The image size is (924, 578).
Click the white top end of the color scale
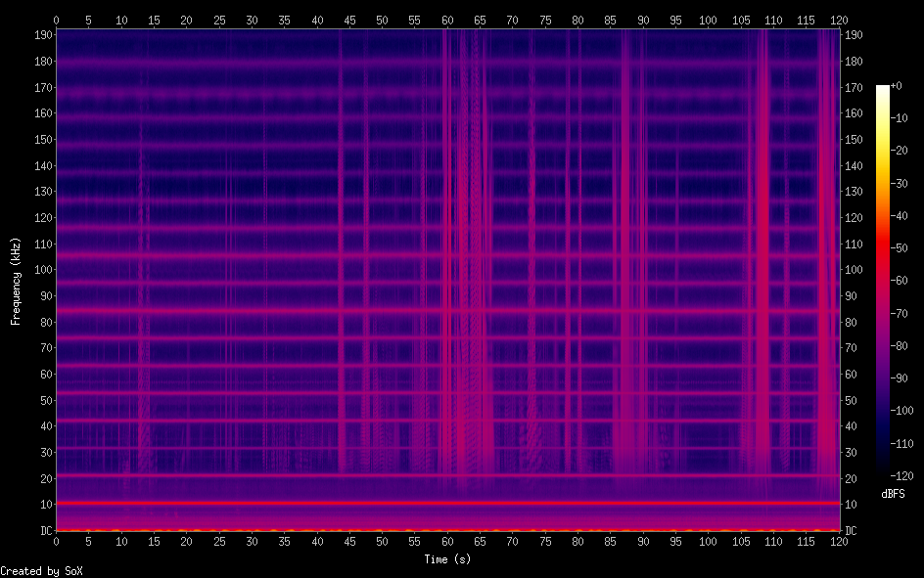coord(883,89)
